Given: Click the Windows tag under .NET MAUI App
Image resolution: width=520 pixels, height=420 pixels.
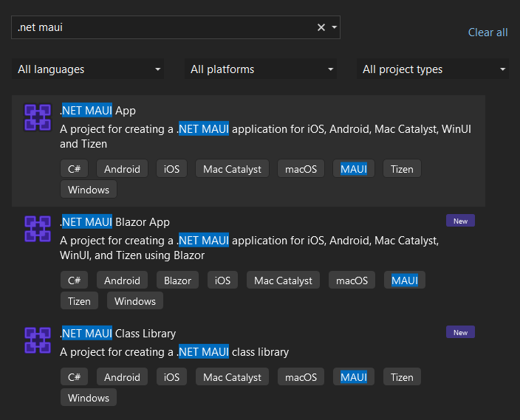Looking at the screenshot, I should [89, 190].
